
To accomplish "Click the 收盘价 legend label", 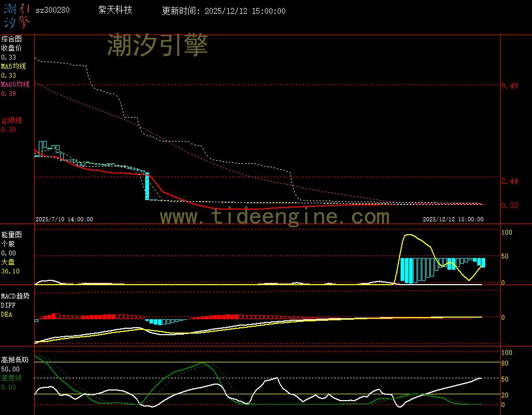I will tap(11, 48).
